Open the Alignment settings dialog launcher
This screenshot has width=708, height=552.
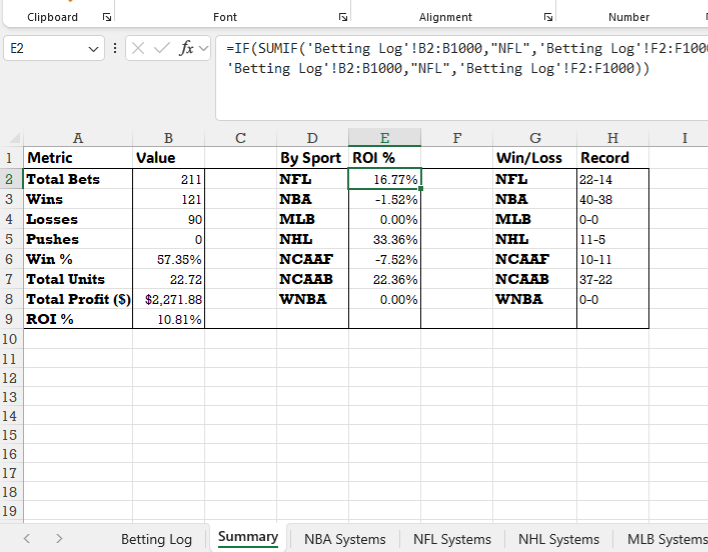(x=548, y=17)
